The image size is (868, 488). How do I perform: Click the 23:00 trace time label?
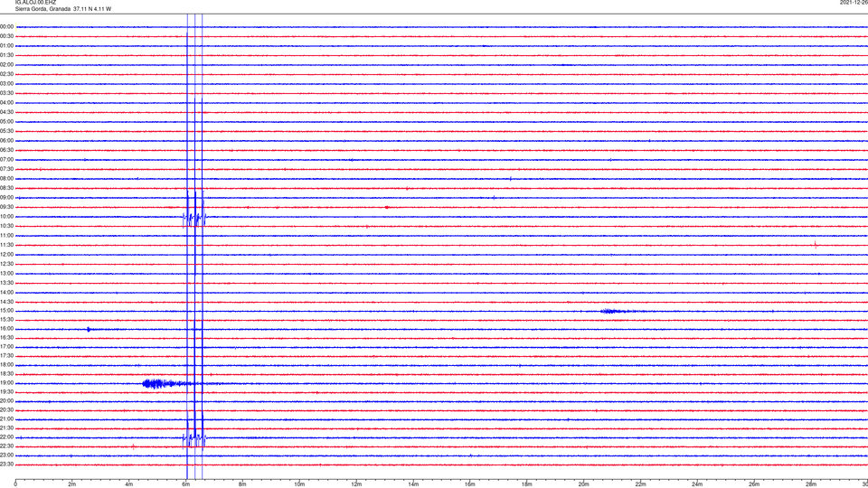click(x=6, y=455)
